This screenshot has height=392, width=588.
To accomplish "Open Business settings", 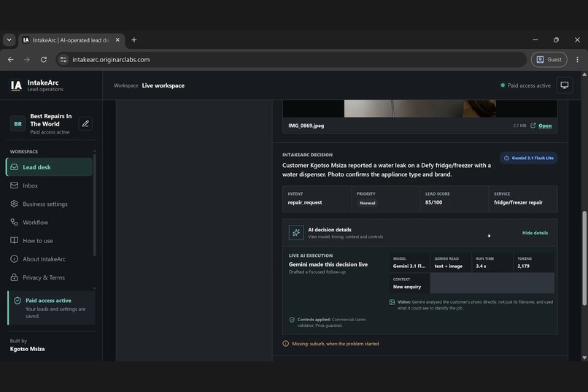I will 49,204.
